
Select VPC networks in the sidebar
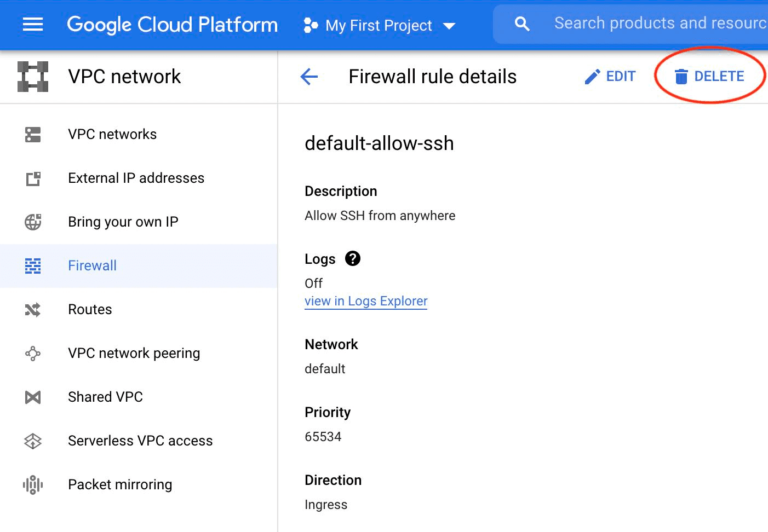[x=112, y=134]
